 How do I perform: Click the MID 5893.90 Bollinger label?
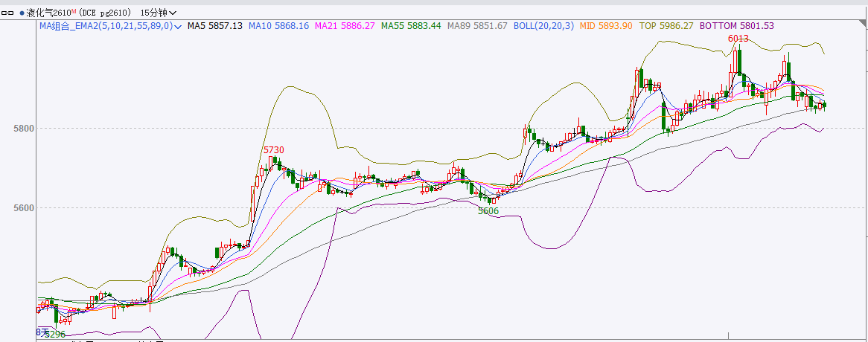click(606, 25)
